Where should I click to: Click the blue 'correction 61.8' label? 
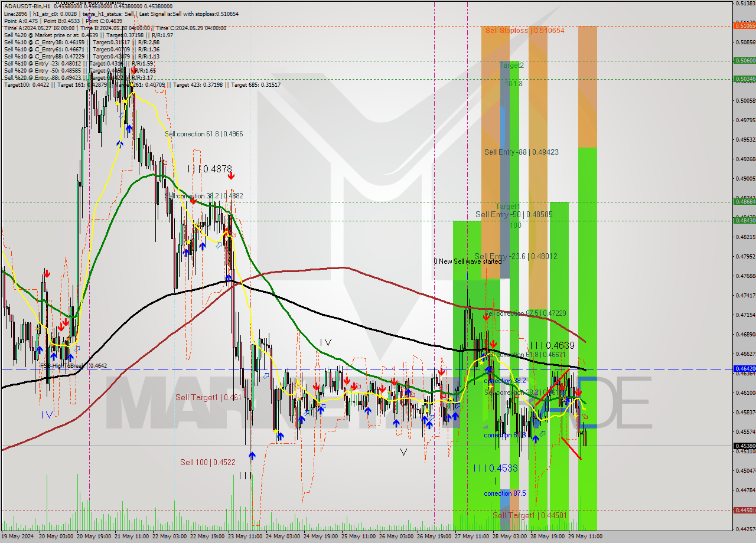coord(505,435)
